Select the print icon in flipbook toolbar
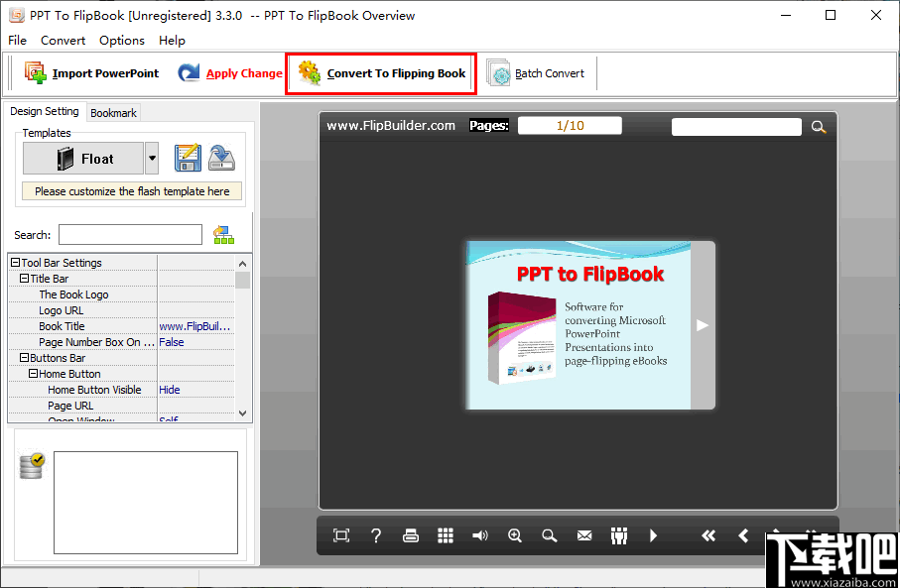Screen dimensions: 900x588 click(x=411, y=535)
